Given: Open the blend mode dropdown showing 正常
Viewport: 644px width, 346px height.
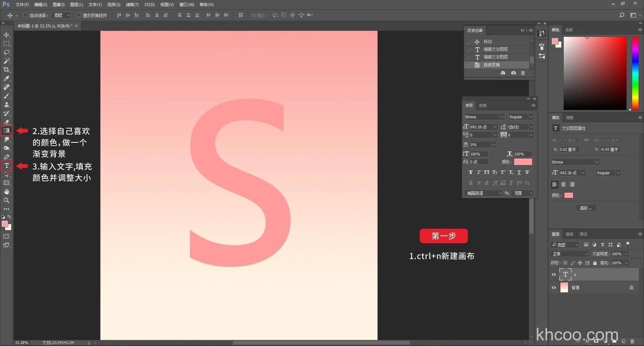Looking at the screenshot, I should [x=569, y=254].
